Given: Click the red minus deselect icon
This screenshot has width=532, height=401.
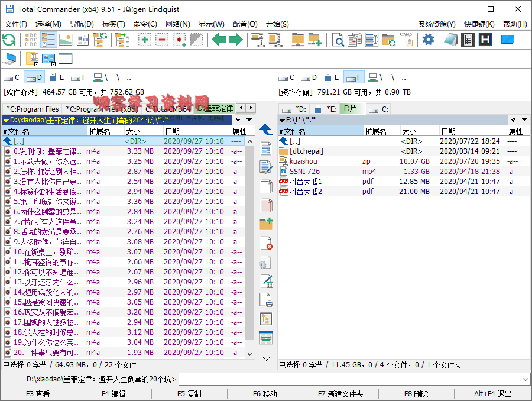Looking at the screenshot, I should 162,40.
